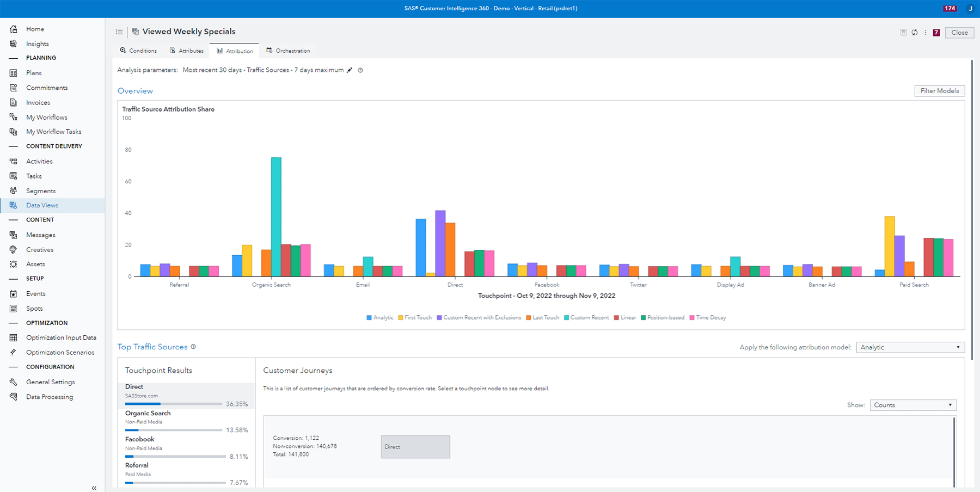Click the refresh icon in the header
The image size is (980, 492).
[x=915, y=33]
